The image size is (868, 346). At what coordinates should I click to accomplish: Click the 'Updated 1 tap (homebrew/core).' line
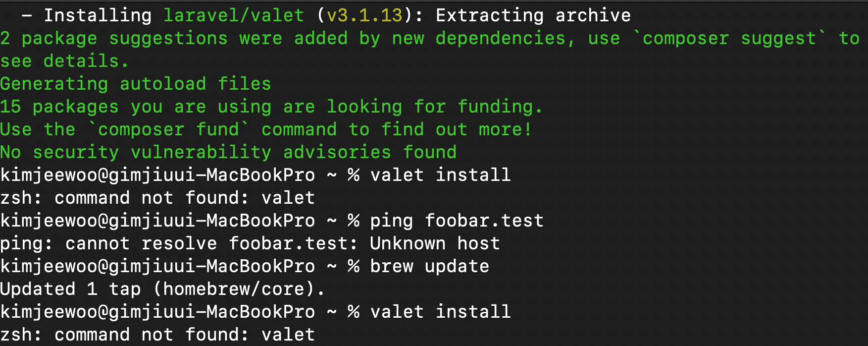point(162,289)
